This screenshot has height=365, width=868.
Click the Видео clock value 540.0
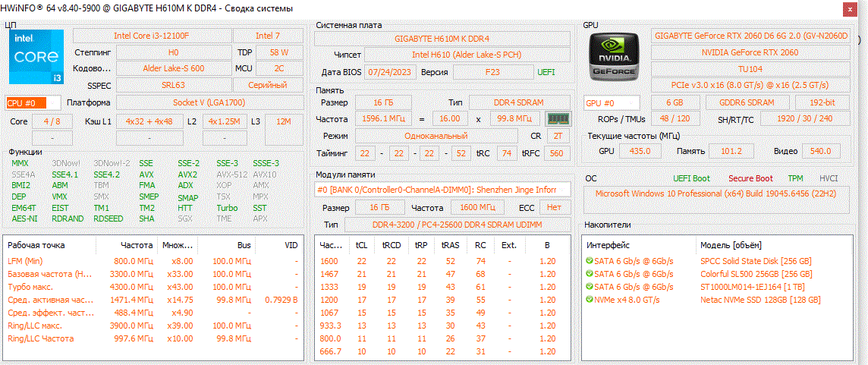tap(822, 151)
